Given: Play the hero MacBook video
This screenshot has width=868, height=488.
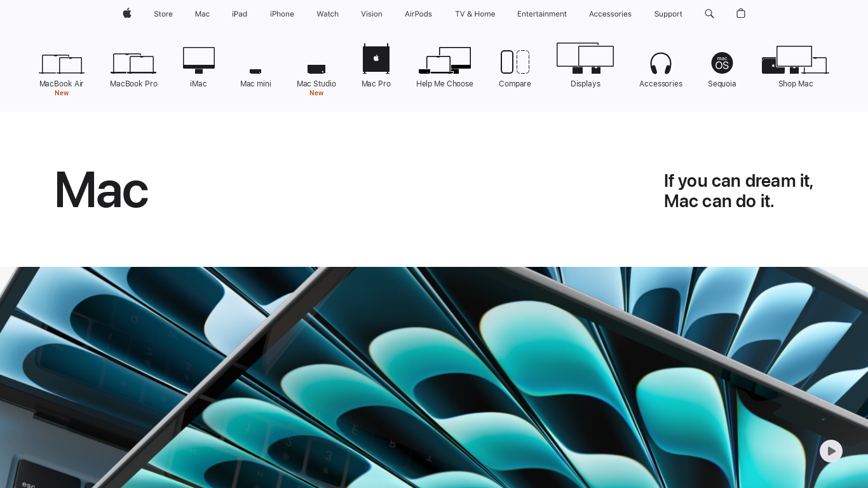Looking at the screenshot, I should tap(831, 451).
